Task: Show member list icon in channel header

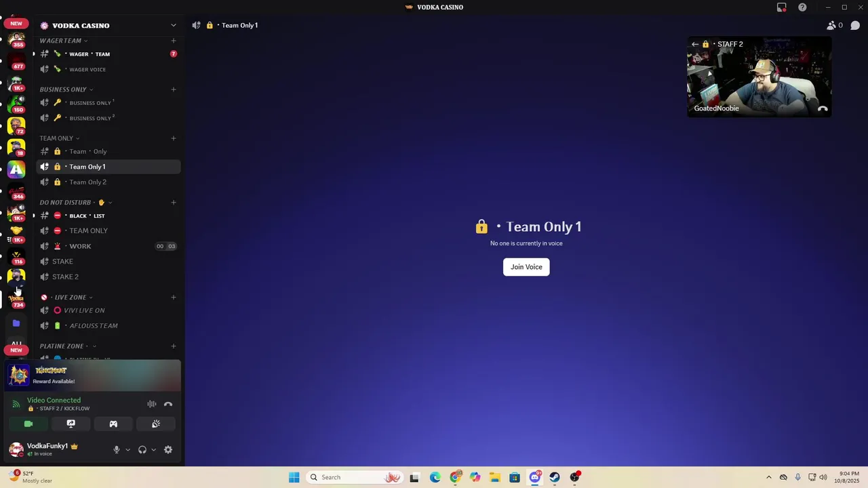Action: click(831, 26)
